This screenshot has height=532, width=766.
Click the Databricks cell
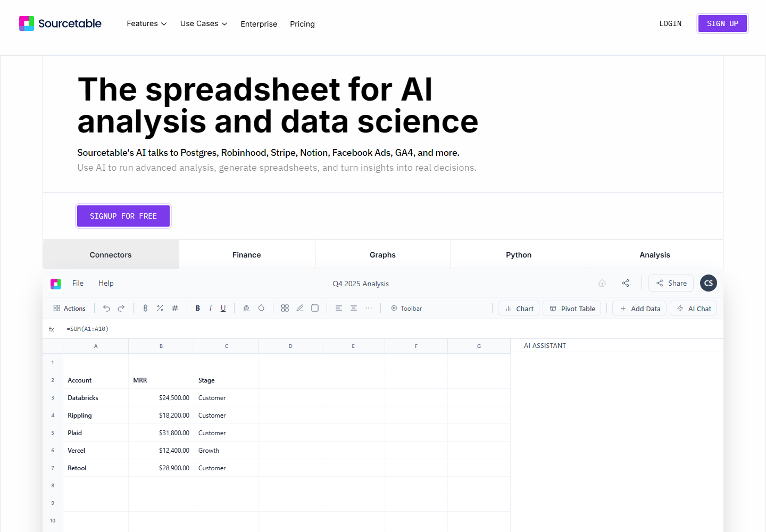96,398
